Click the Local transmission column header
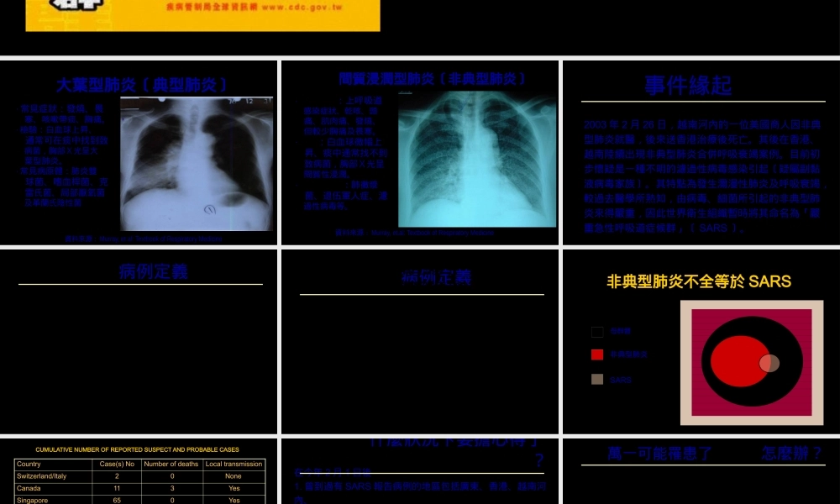Viewport: 840px width, 504px height. pos(234,464)
